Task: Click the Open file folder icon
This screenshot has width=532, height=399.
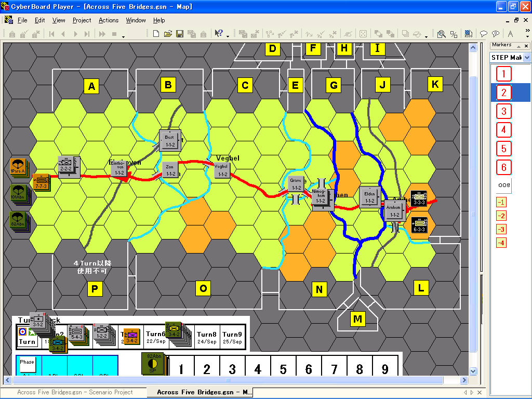Action: pos(168,34)
